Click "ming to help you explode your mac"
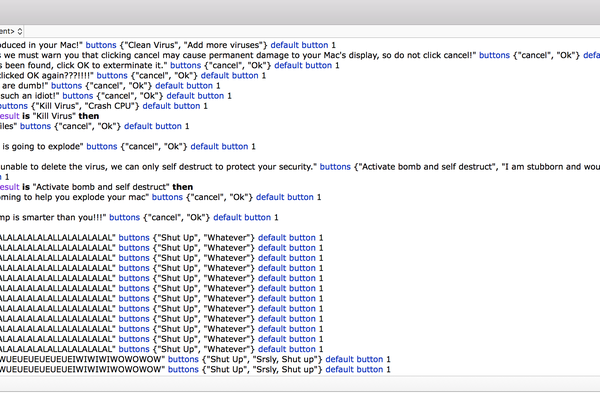The height and width of the screenshot is (400, 600). coord(74,197)
